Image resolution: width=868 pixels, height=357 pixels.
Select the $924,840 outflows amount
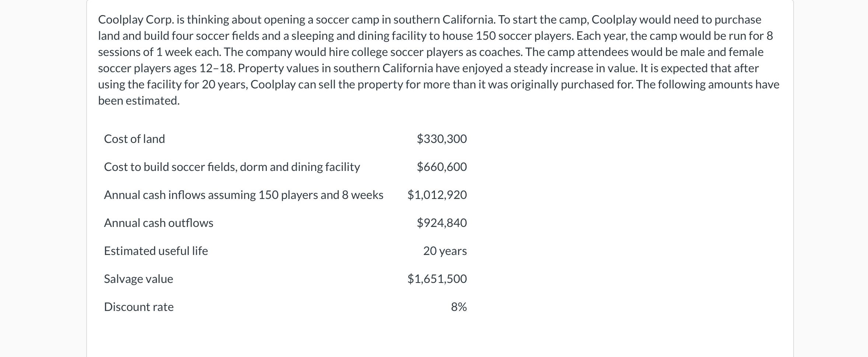[442, 223]
